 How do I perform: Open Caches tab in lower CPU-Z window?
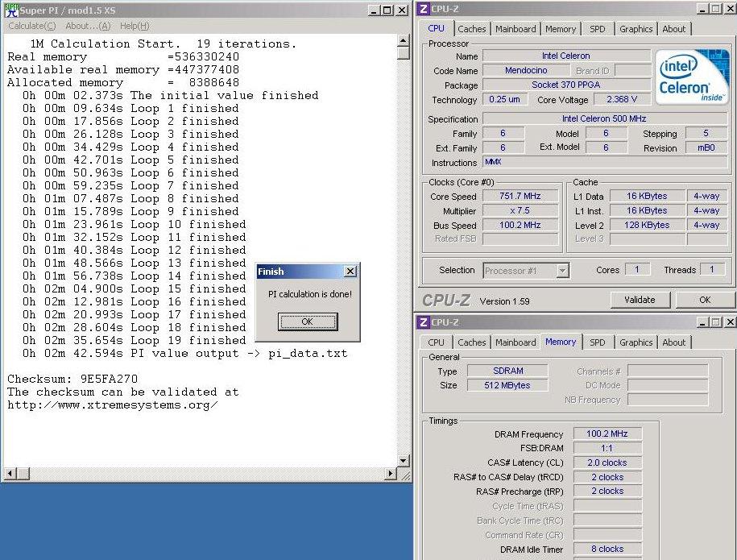pyautogui.click(x=471, y=342)
